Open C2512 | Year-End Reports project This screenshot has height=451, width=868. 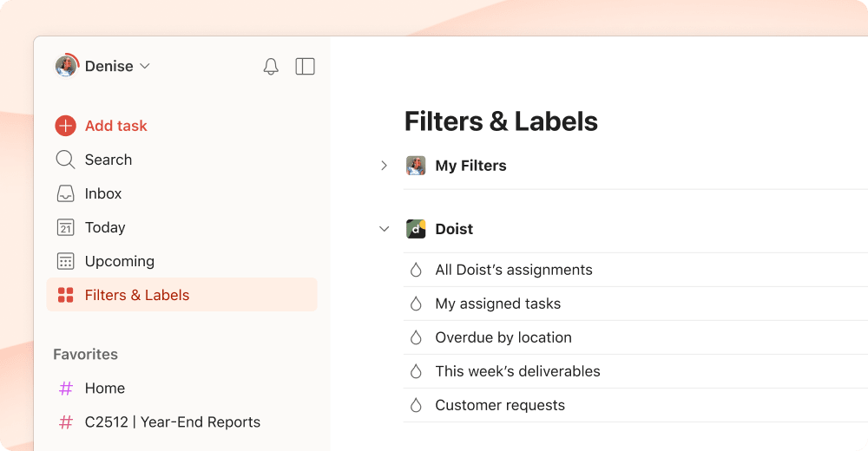tap(172, 422)
